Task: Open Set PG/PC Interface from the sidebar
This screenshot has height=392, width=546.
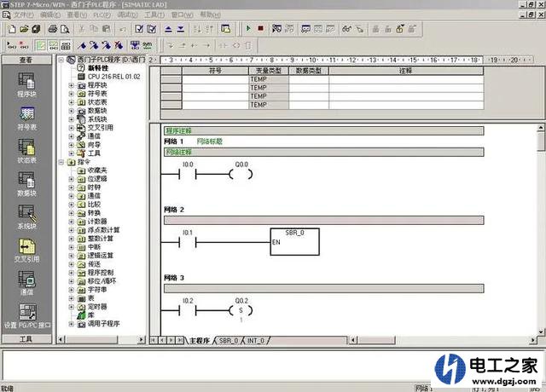Action: [x=27, y=316]
